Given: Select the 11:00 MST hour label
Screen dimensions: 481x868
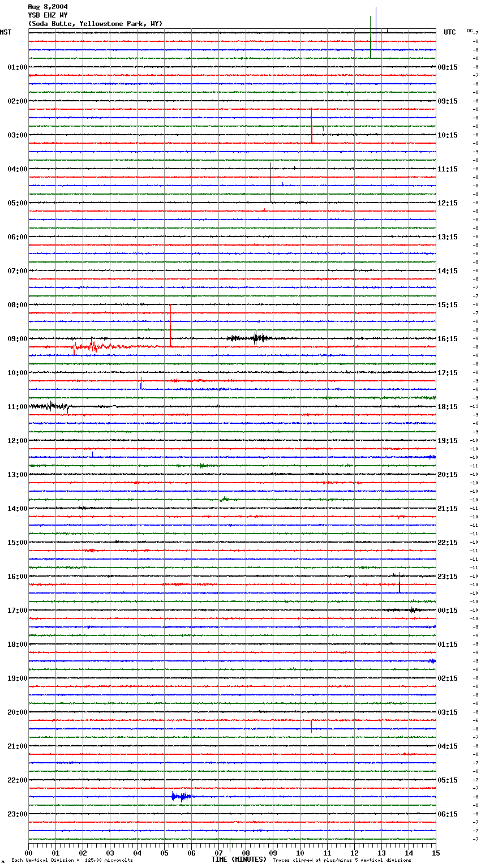Looking at the screenshot, I should pos(18,407).
